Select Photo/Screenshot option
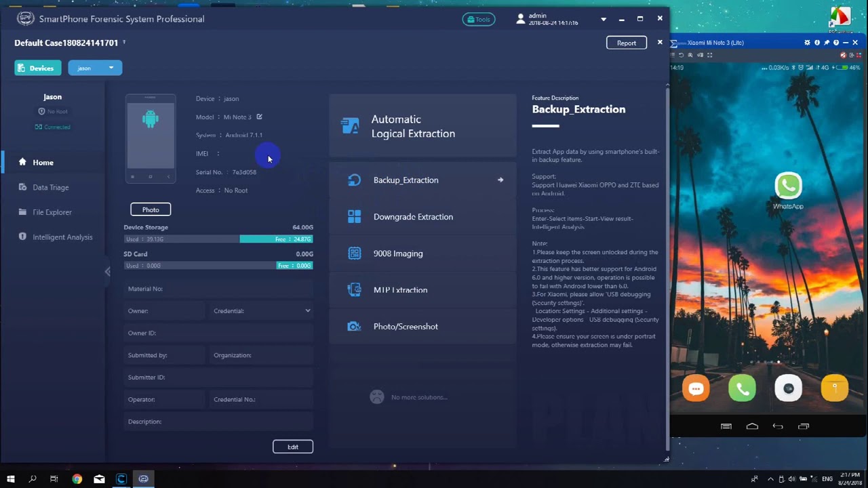The width and height of the screenshot is (868, 488). 422,327
